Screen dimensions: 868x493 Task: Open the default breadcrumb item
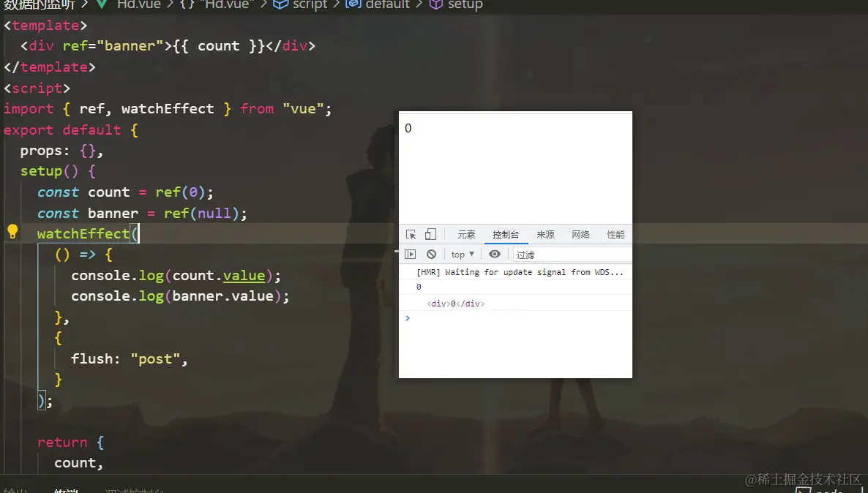tap(378, 4)
